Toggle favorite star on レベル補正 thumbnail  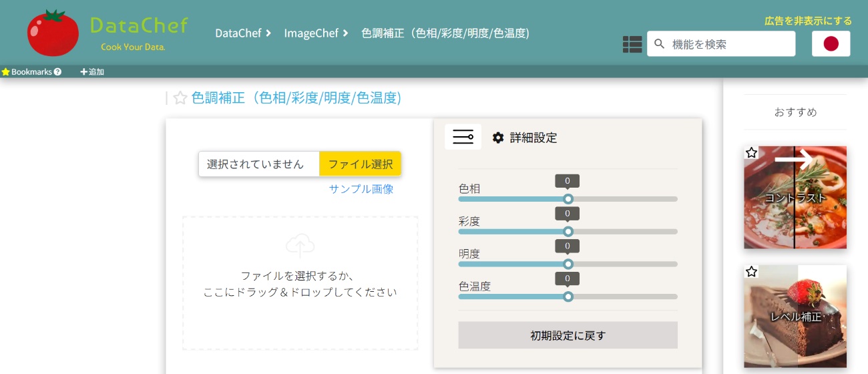point(752,272)
